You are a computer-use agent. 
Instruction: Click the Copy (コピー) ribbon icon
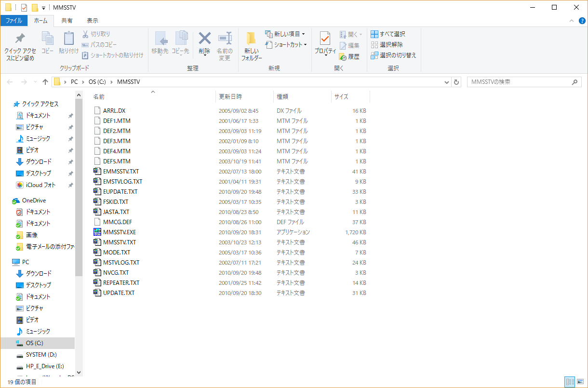click(47, 39)
